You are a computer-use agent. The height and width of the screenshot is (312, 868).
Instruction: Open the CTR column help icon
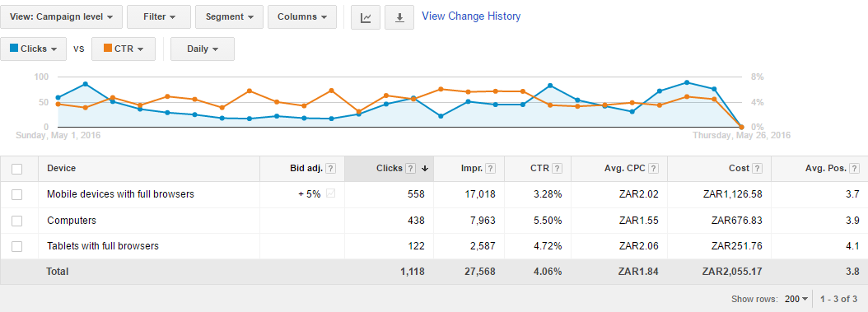tap(558, 169)
